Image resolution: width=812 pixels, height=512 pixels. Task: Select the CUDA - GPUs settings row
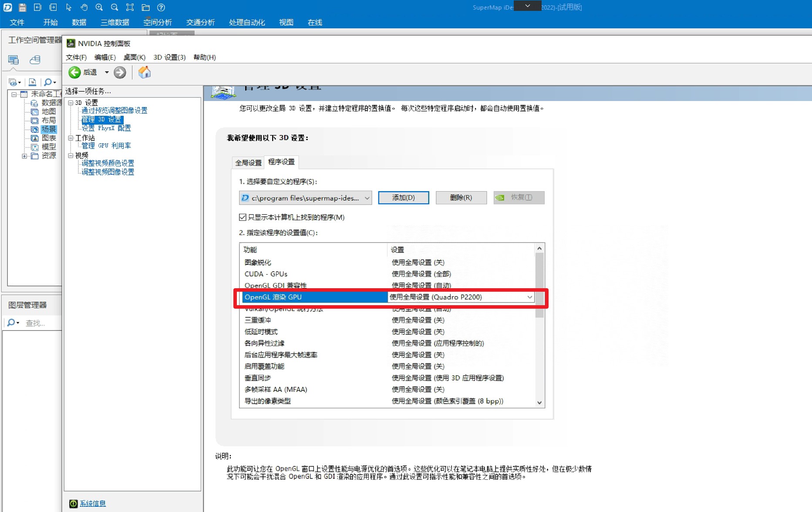tap(387, 274)
